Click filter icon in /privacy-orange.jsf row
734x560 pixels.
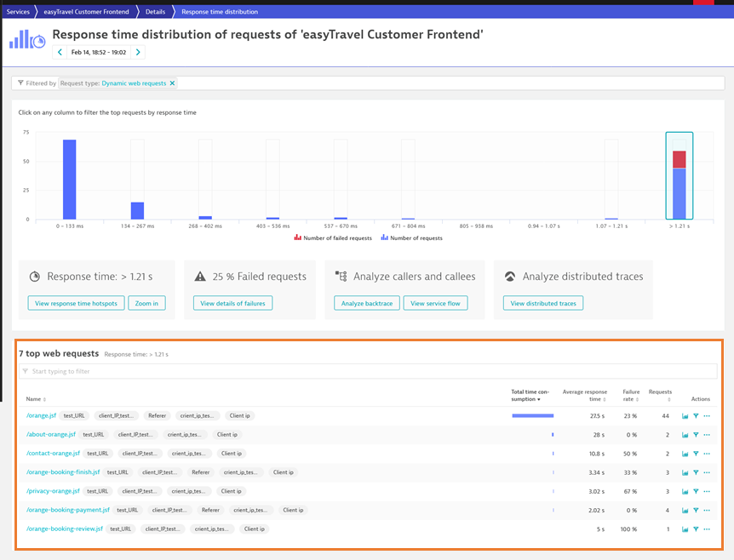coord(696,491)
